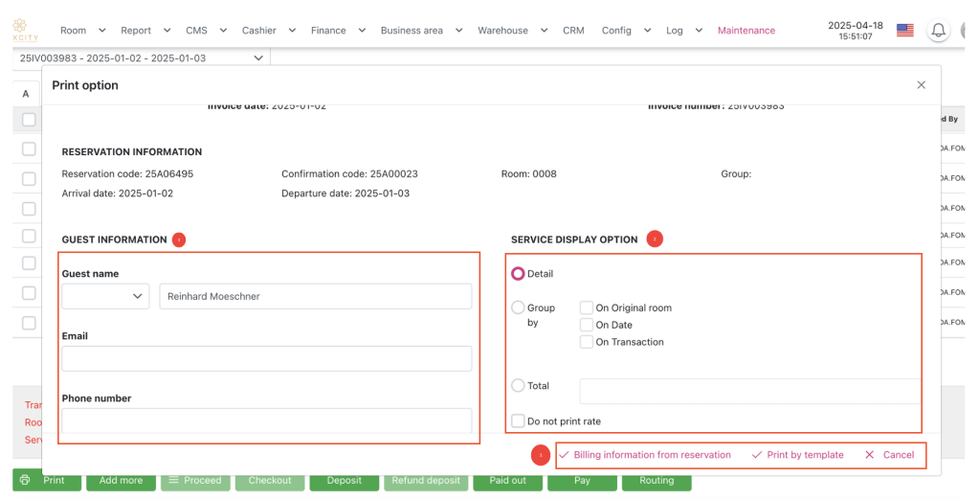Open the guest name title dropdown
The image size is (980, 500).
click(x=105, y=297)
